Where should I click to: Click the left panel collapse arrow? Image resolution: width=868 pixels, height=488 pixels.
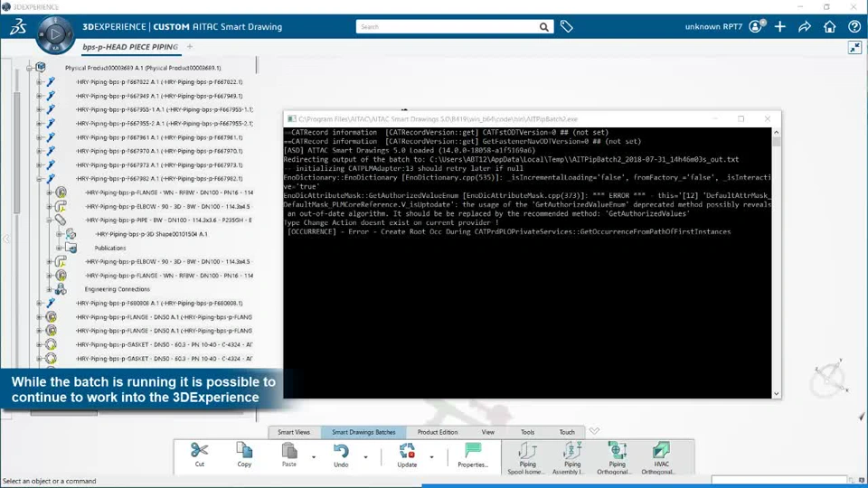click(x=6, y=239)
